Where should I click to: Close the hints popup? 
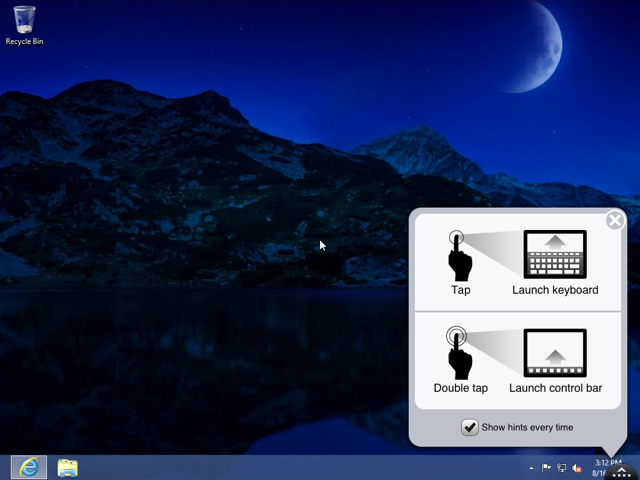point(615,220)
